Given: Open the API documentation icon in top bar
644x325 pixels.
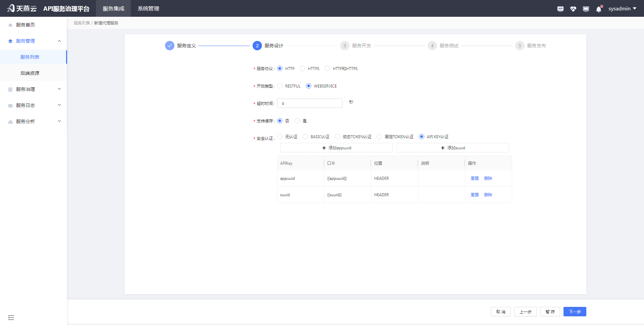Looking at the screenshot, I should 560,9.
